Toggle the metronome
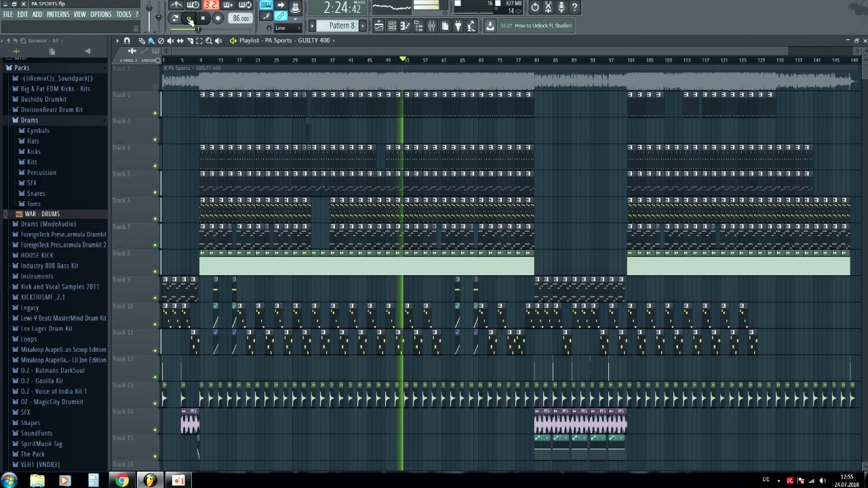The image size is (868, 488). click(x=176, y=5)
